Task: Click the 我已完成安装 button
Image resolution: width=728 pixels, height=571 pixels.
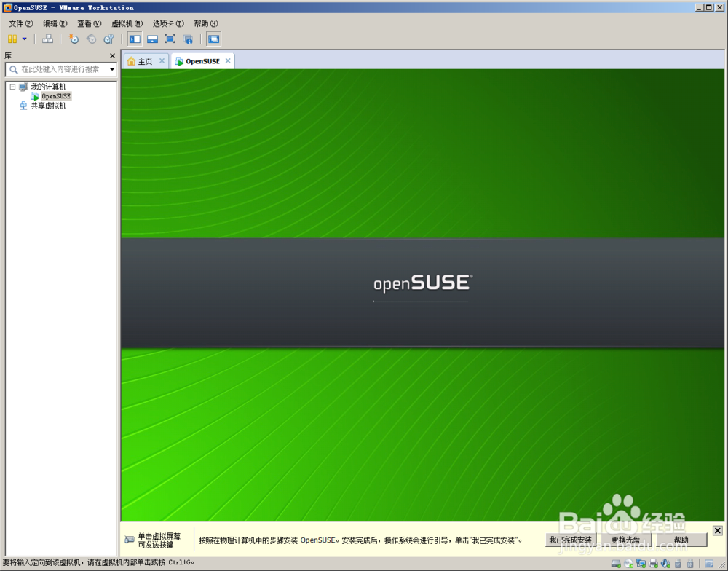Action: click(x=571, y=540)
